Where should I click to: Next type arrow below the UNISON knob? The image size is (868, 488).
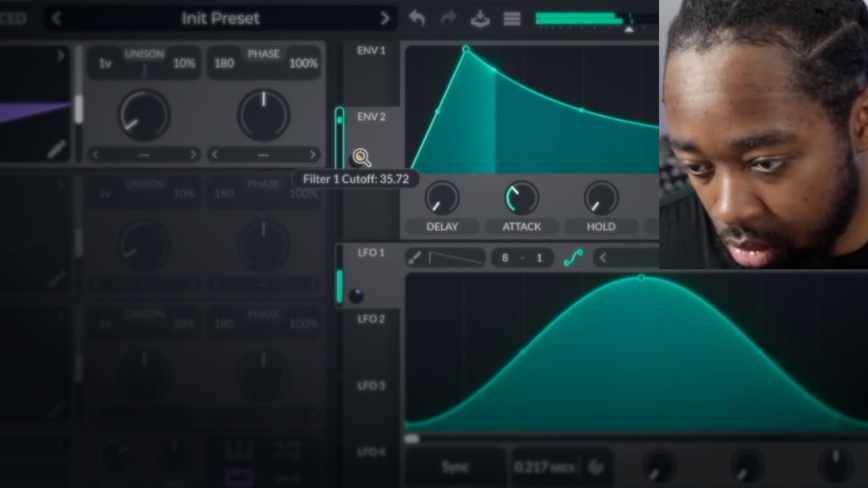click(193, 155)
